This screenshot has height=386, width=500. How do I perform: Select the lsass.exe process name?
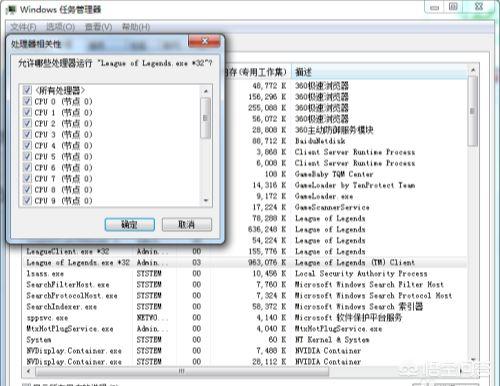point(45,274)
